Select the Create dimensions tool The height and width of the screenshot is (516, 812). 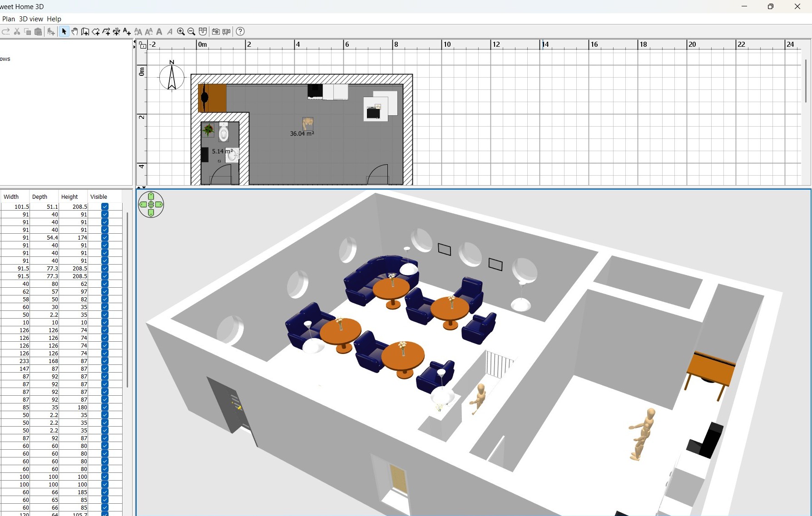[x=116, y=31]
